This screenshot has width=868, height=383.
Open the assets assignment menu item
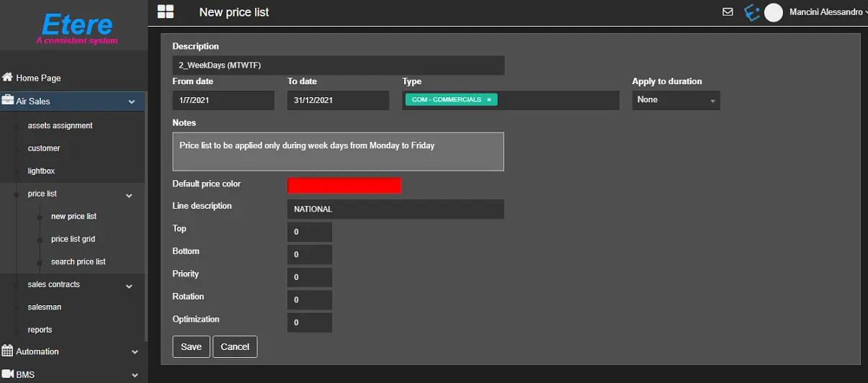60,125
